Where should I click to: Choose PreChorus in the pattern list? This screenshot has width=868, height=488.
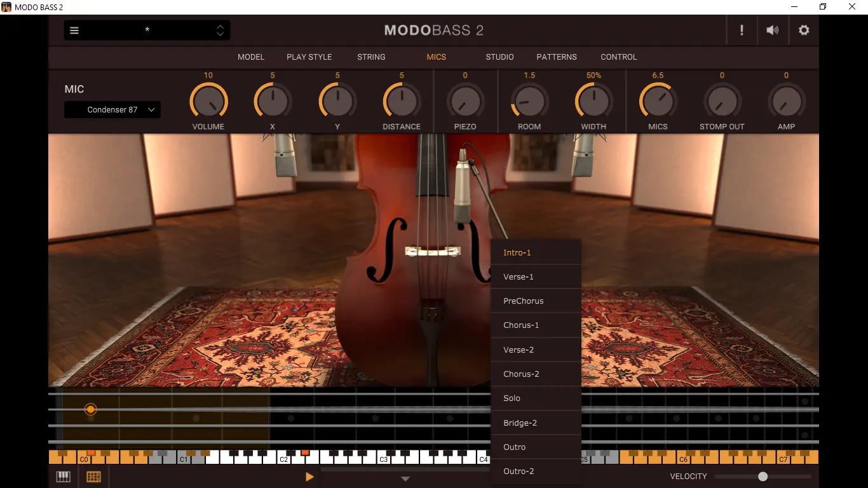point(536,301)
